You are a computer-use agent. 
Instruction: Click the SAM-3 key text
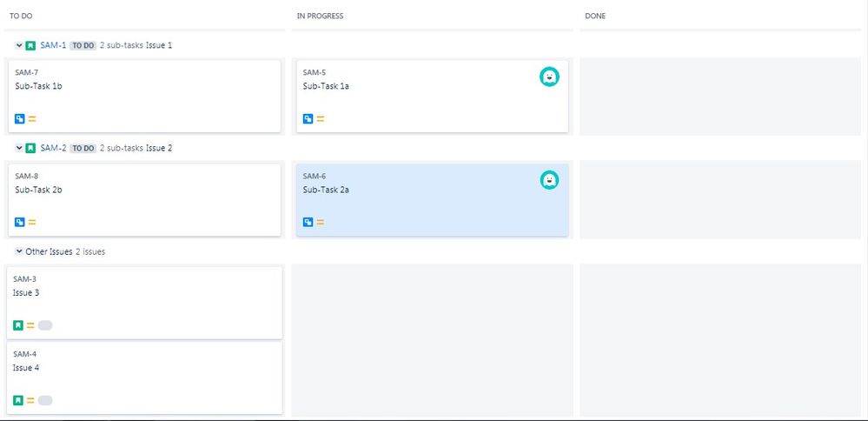[x=25, y=279]
